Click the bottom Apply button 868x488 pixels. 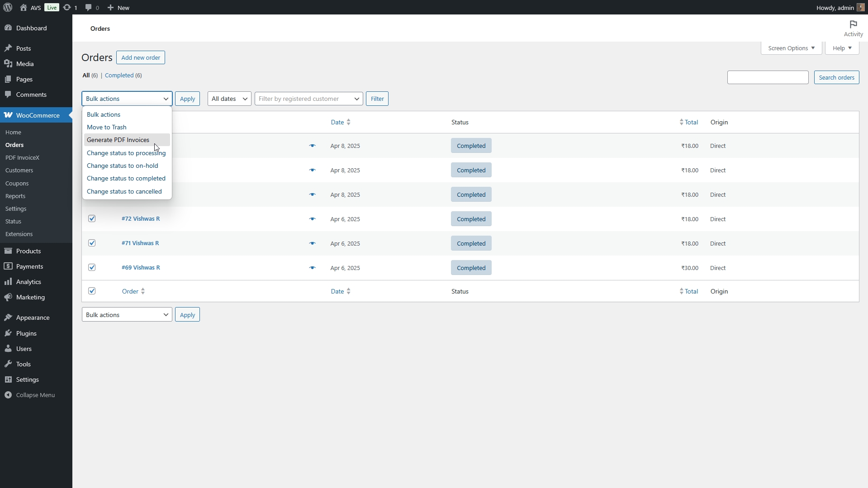187,315
